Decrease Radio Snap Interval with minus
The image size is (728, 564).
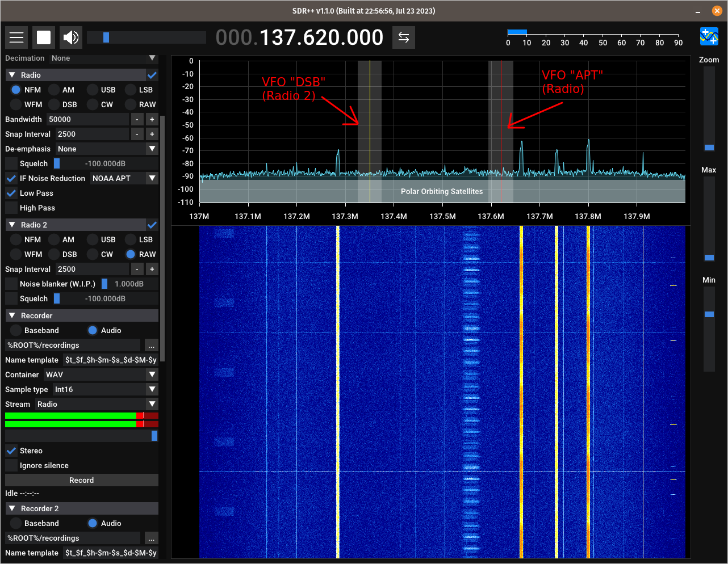pos(137,134)
